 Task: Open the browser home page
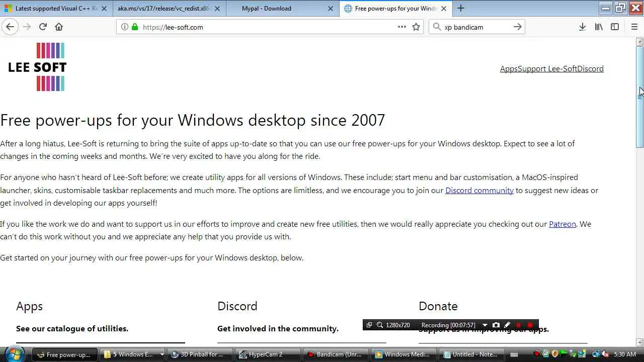(x=59, y=27)
